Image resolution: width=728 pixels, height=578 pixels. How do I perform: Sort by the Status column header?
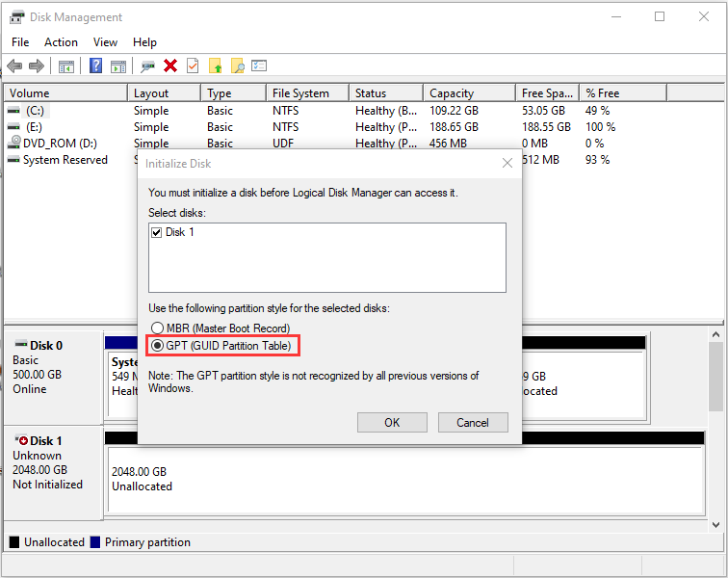(386, 93)
